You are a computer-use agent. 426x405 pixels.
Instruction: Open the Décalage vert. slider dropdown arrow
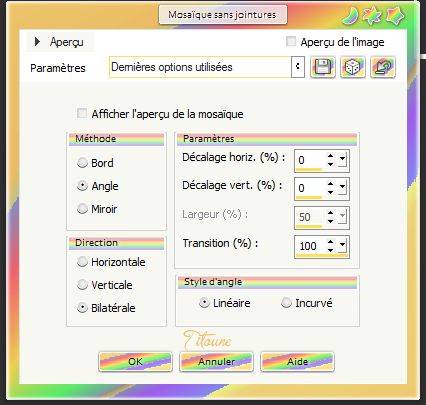pyautogui.click(x=343, y=188)
